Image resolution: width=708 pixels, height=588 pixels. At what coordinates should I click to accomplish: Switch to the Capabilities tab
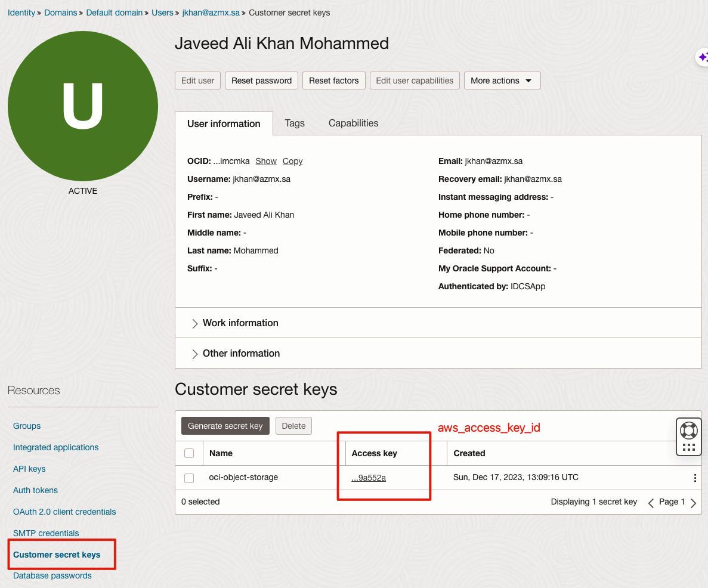point(353,123)
